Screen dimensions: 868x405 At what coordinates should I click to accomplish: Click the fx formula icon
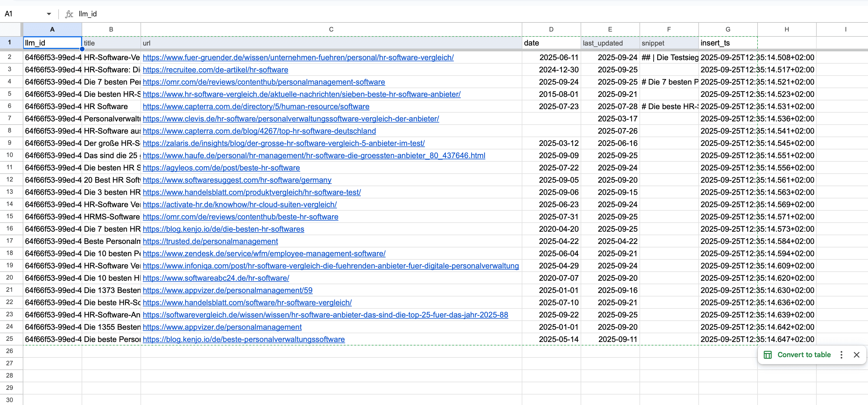[x=69, y=14]
